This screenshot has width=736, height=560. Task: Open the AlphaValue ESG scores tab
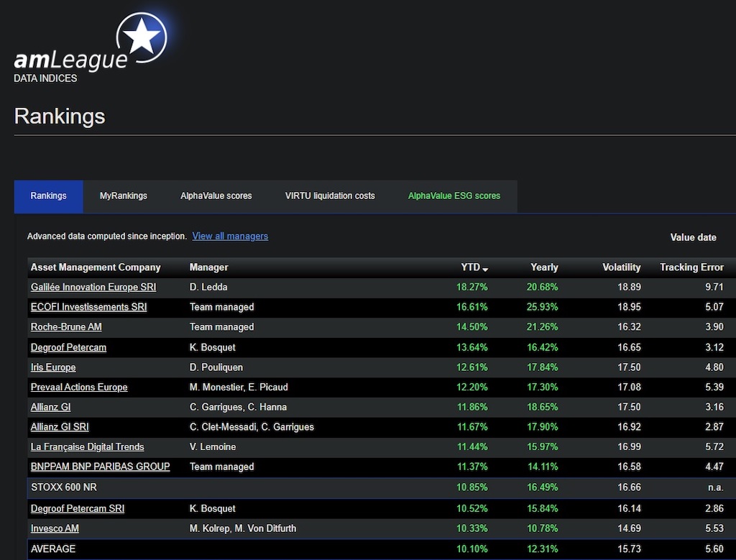coord(454,196)
